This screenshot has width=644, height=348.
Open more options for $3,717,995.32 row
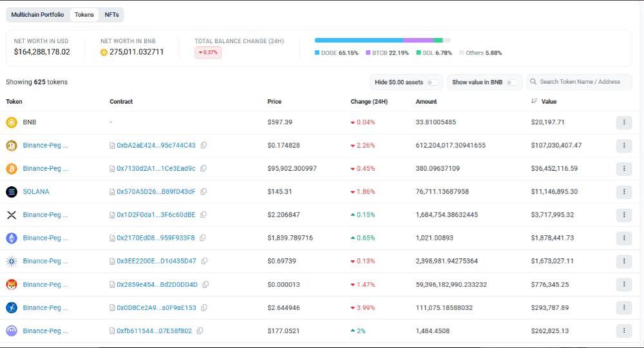point(624,215)
